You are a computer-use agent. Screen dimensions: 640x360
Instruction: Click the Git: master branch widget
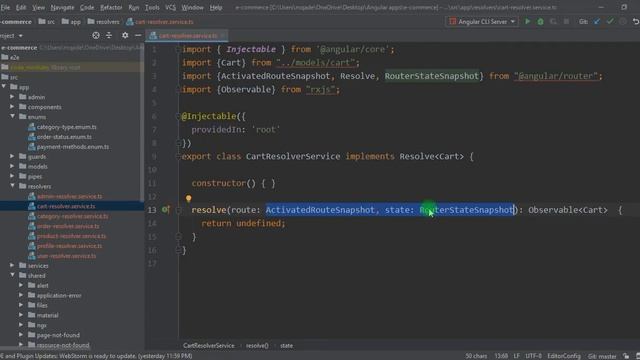pyautogui.click(x=602, y=356)
